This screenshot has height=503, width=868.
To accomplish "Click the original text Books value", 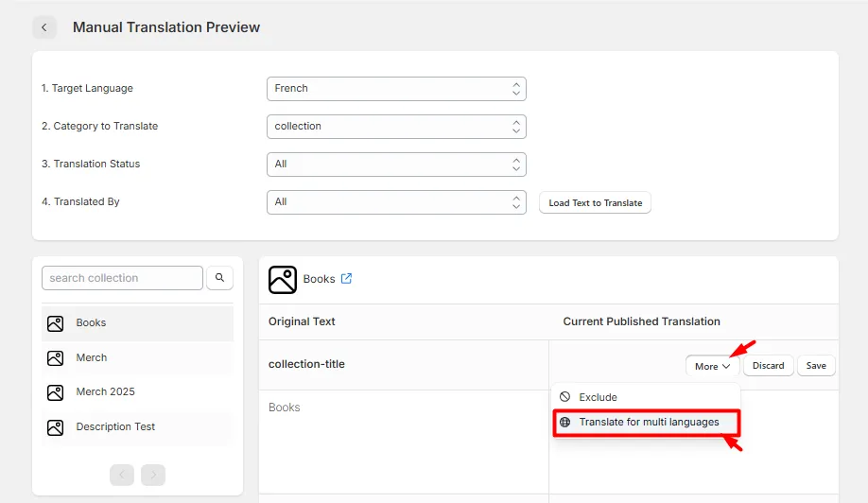I will [x=284, y=408].
